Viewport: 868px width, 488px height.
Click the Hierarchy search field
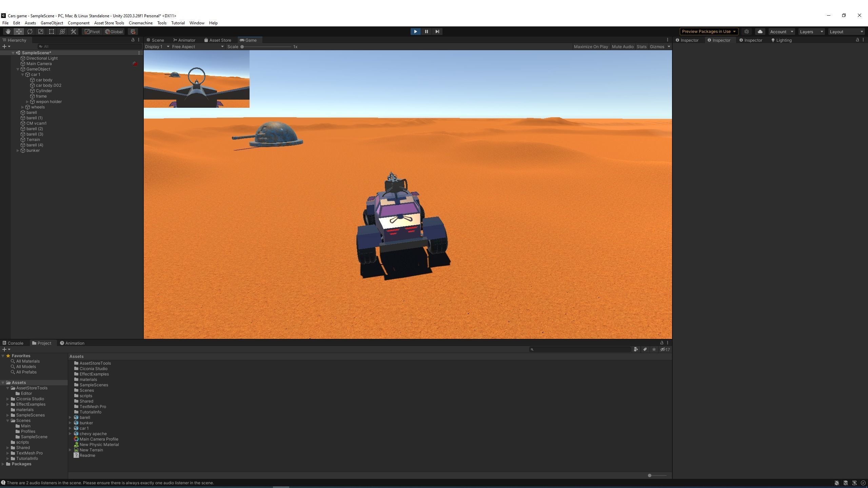(x=90, y=46)
